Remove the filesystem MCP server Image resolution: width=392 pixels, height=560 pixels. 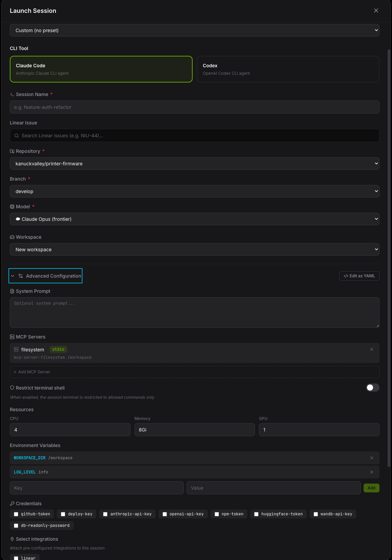coord(372,349)
